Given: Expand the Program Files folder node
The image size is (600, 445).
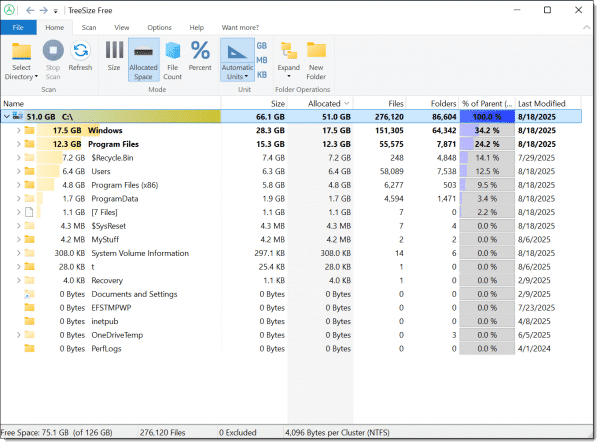Looking at the screenshot, I should pyautogui.click(x=18, y=144).
